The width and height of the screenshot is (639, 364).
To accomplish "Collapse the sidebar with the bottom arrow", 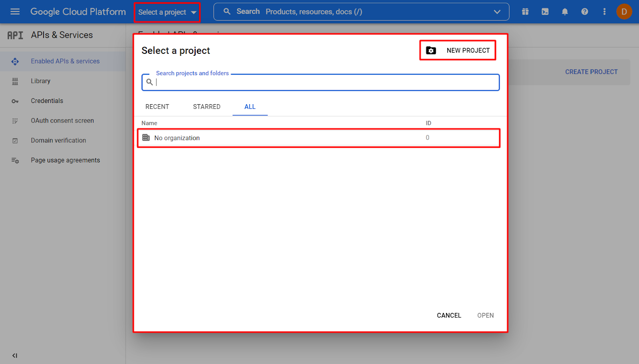I will [15, 355].
